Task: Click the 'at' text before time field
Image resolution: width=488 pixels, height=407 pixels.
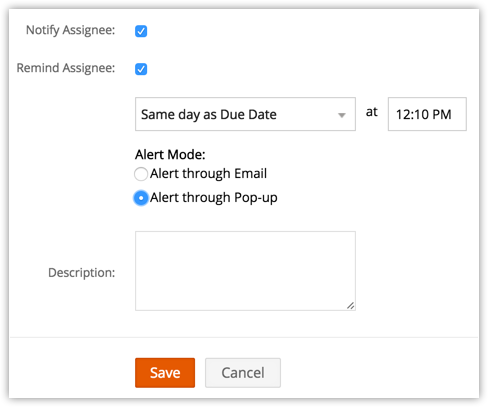Action: [x=372, y=112]
